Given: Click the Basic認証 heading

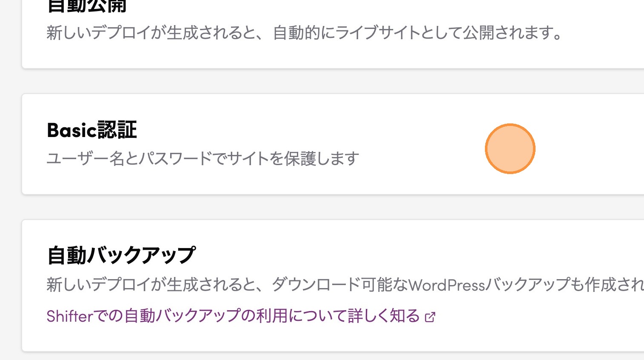Looking at the screenshot, I should [x=92, y=130].
